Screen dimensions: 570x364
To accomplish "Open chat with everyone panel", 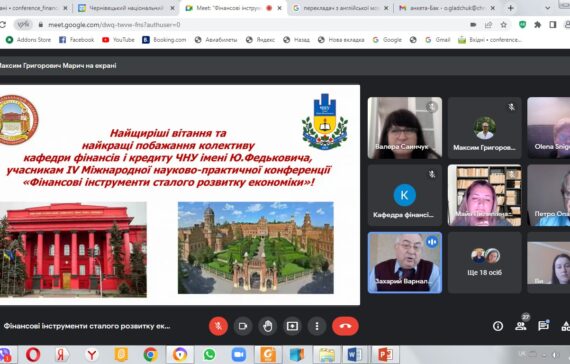I will tap(543, 326).
